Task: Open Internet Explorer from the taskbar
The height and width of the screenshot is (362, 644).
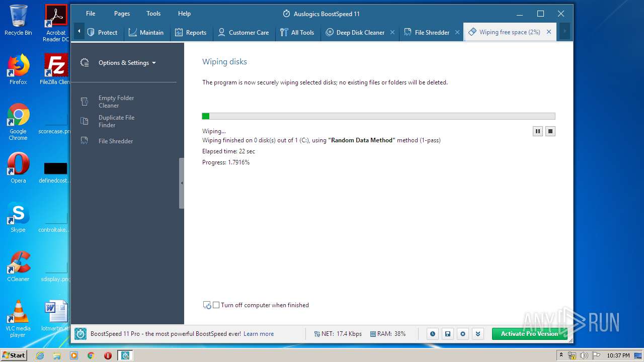Action: click(x=40, y=355)
